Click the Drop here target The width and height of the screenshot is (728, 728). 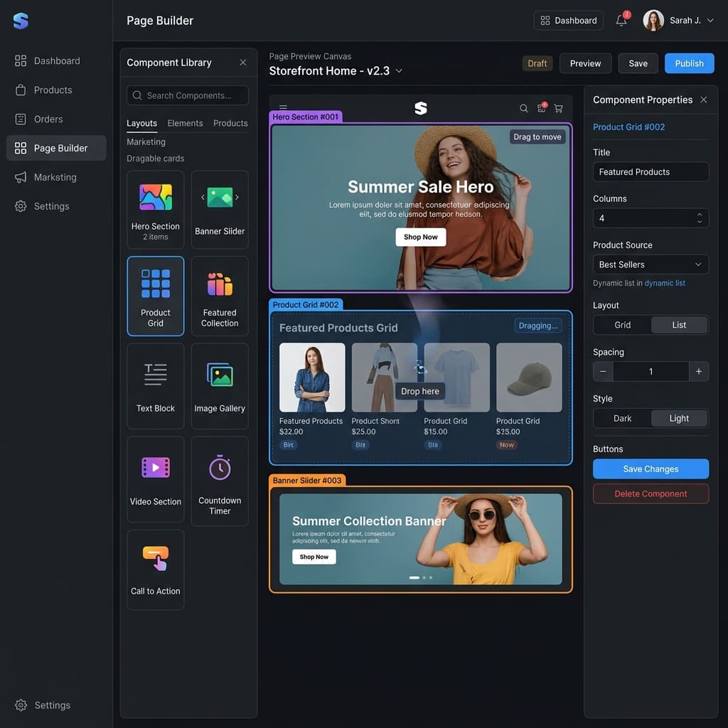tap(420, 392)
